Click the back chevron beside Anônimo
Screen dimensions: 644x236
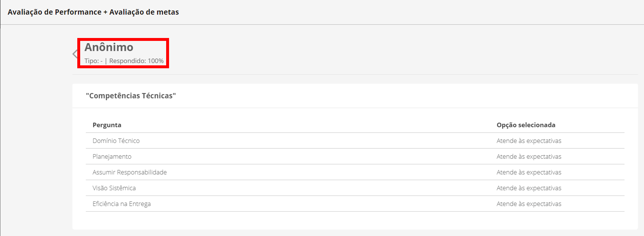75,54
